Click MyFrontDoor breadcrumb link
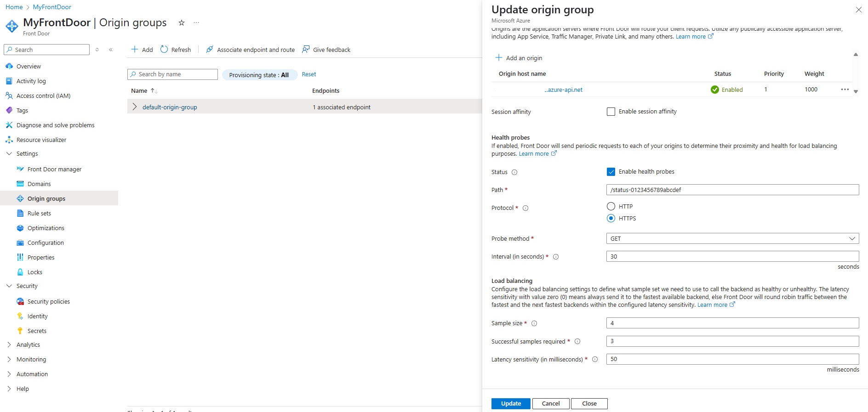The width and height of the screenshot is (868, 412). 52,7
